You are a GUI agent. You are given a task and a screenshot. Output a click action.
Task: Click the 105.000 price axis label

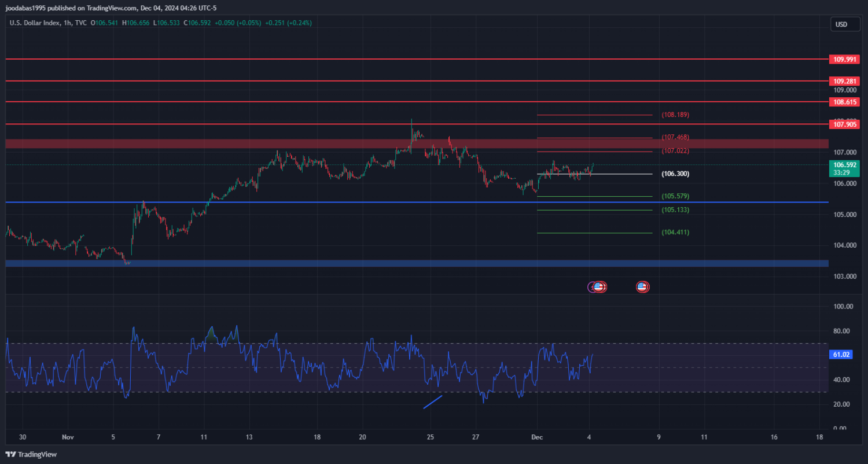click(x=845, y=215)
